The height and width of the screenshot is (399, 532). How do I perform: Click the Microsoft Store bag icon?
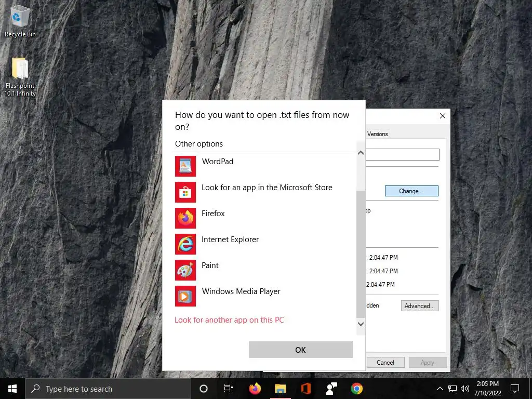185,192
